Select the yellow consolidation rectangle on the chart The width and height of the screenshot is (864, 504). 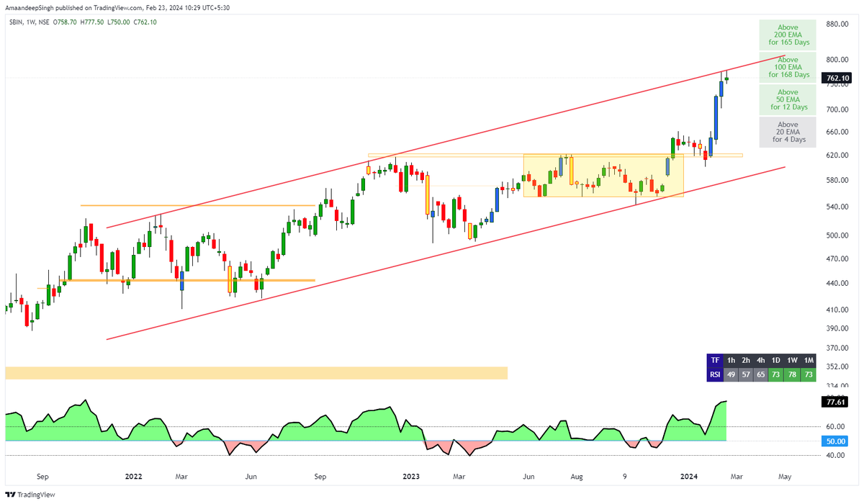603,175
